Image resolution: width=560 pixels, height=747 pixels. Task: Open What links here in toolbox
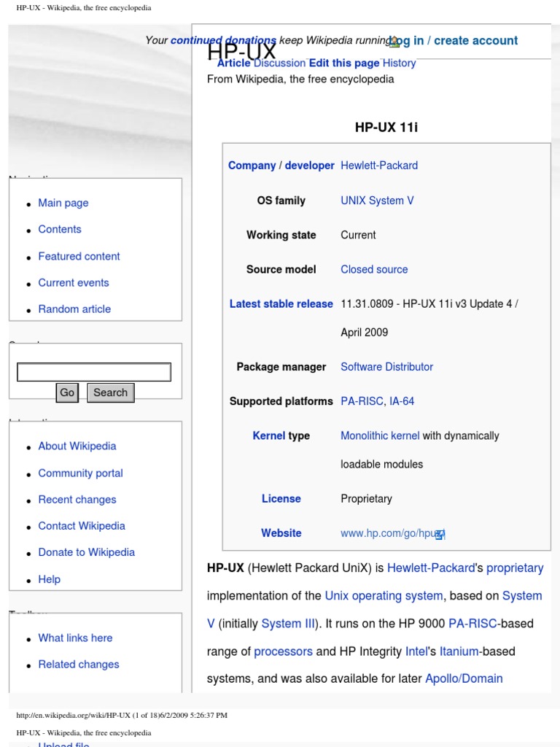click(x=75, y=638)
